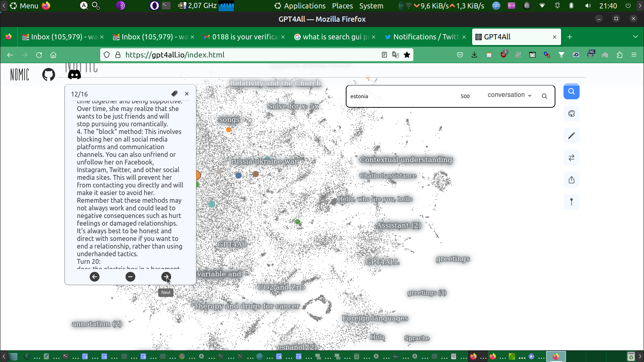
Task: Click the clock showing 21:40
Action: tap(608, 6)
